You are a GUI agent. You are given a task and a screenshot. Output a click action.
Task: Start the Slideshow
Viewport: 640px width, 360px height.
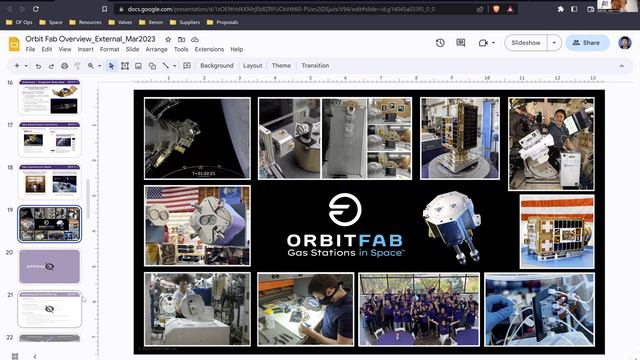526,43
